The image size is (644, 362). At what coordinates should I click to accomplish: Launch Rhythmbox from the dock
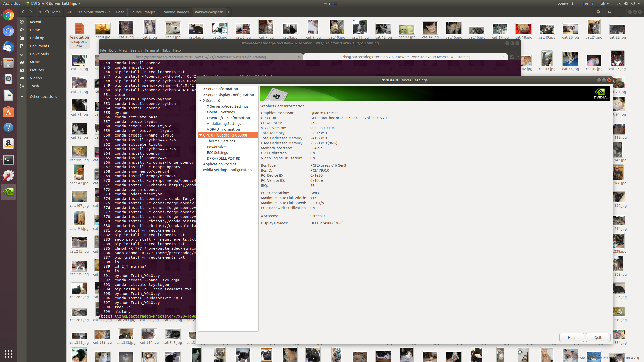click(8, 79)
